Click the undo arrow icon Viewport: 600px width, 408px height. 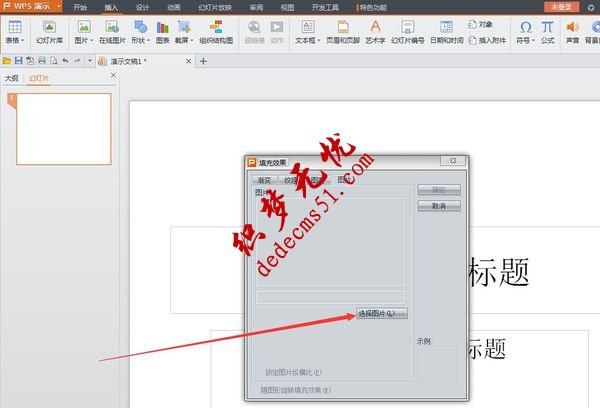(x=65, y=60)
